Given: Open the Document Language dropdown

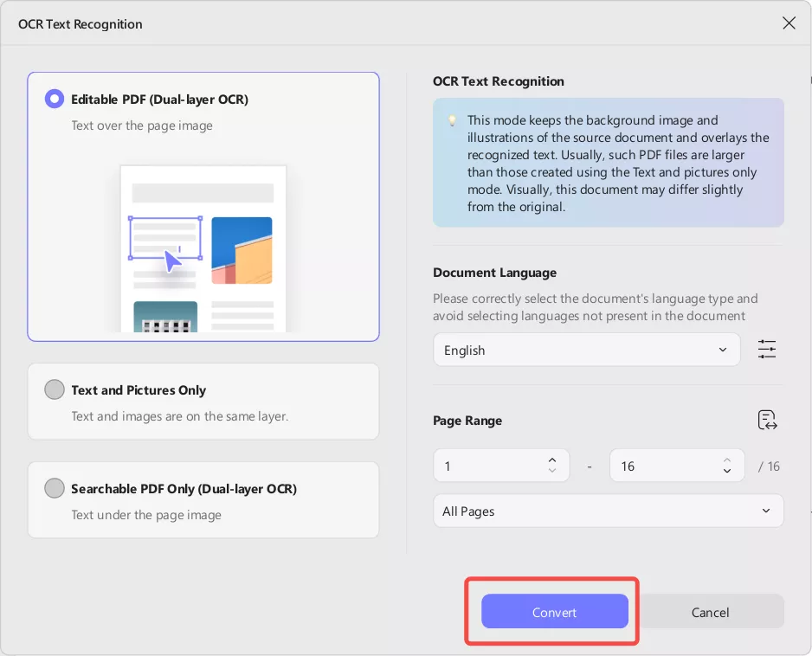Looking at the screenshot, I should pos(586,350).
